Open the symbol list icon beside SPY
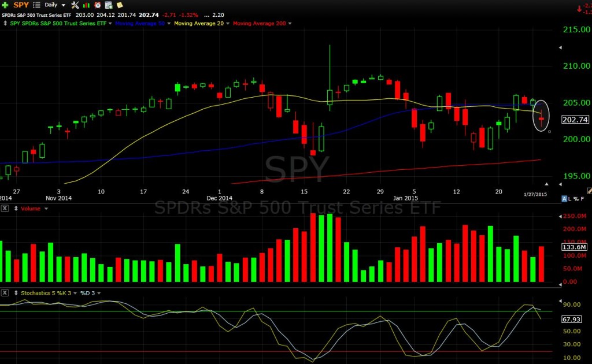This screenshot has height=364, width=592. (x=36, y=5)
